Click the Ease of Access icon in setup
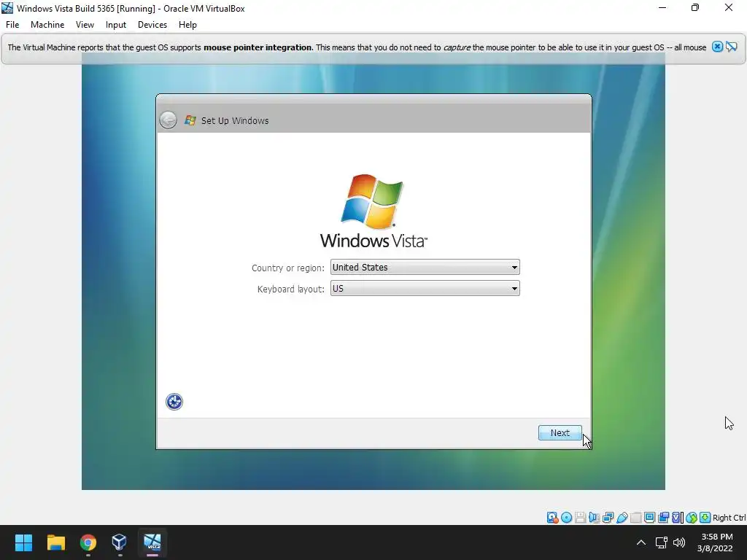The width and height of the screenshot is (747, 560). [174, 402]
